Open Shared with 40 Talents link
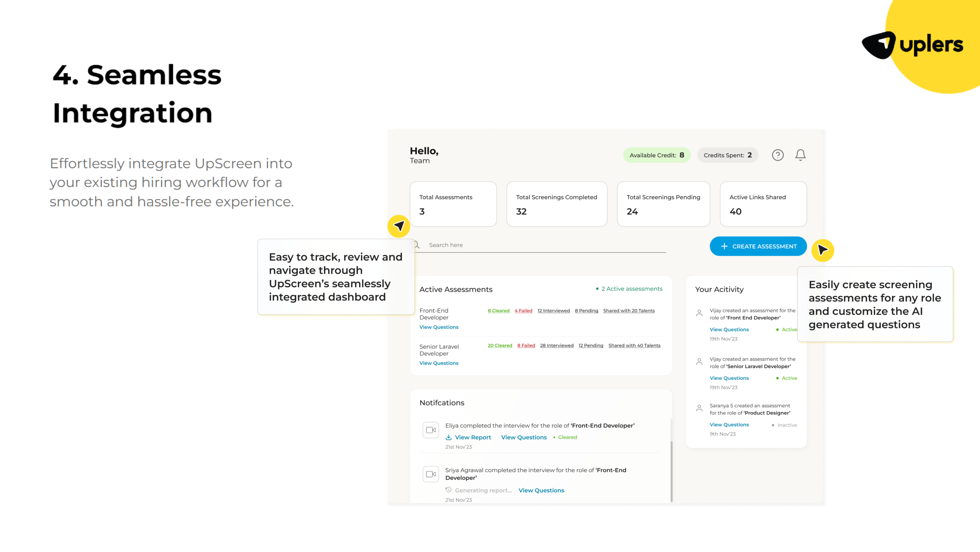 pos(634,345)
